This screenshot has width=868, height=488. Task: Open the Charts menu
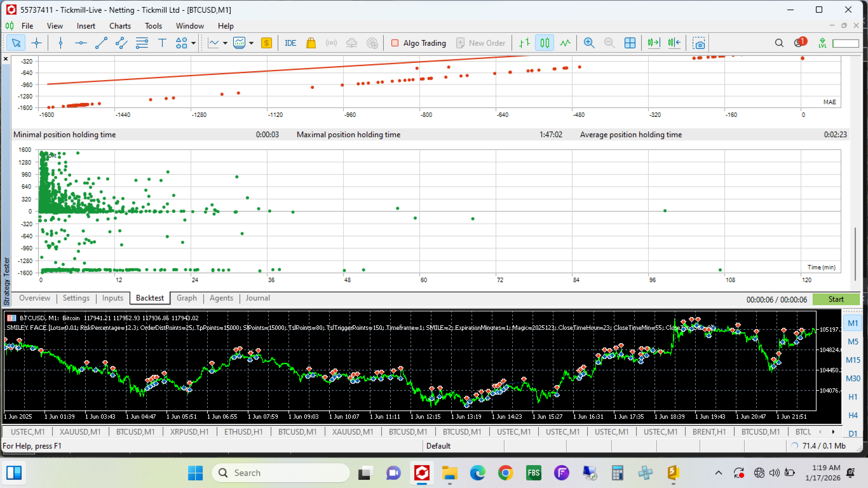(119, 26)
